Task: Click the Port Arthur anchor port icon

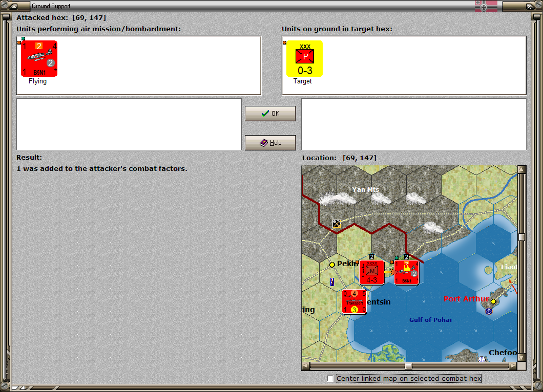Action: click(489, 311)
